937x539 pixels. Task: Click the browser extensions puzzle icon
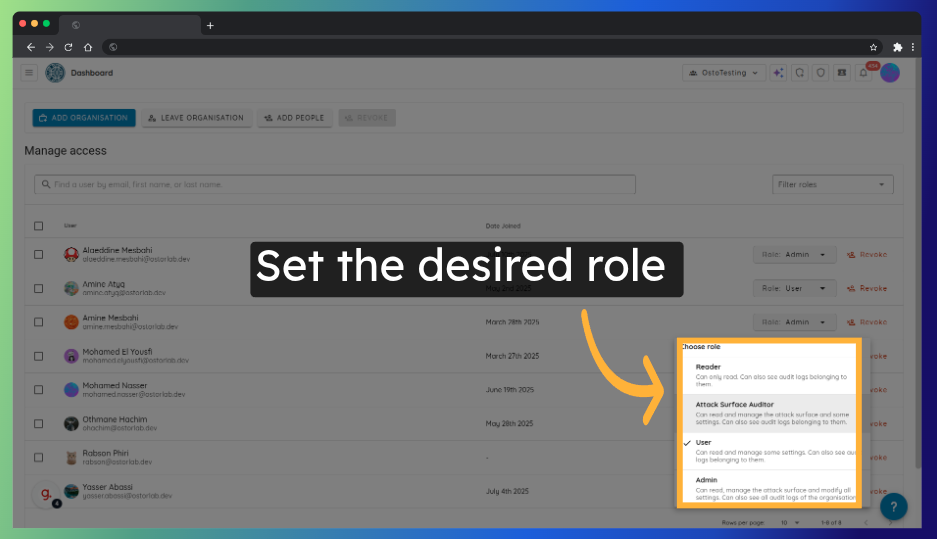(x=897, y=47)
